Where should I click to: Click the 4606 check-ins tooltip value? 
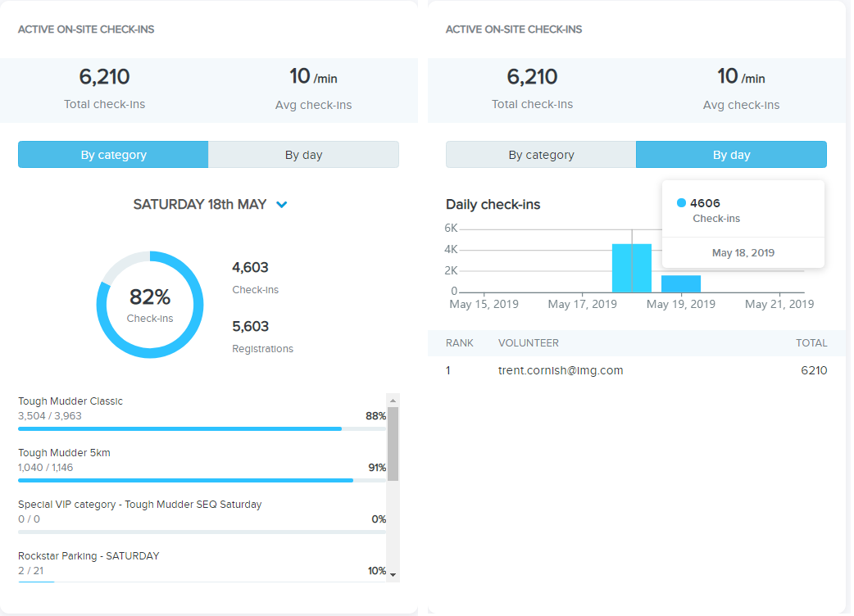point(705,203)
